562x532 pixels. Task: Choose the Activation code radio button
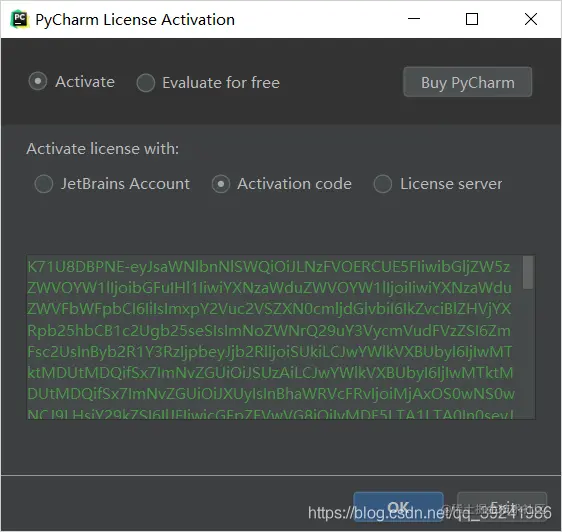pyautogui.click(x=221, y=184)
